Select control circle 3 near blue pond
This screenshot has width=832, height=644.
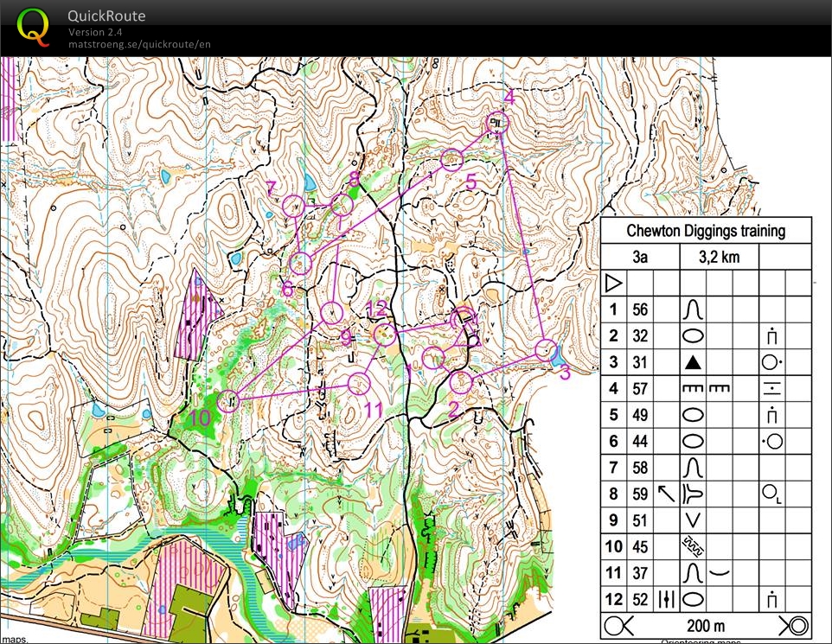545,350
